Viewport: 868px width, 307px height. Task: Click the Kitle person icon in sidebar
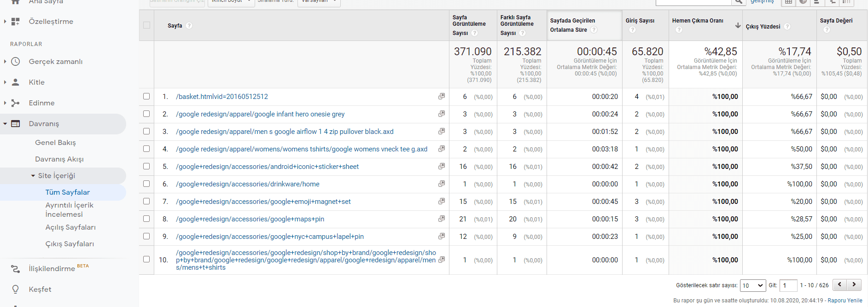pos(16,82)
